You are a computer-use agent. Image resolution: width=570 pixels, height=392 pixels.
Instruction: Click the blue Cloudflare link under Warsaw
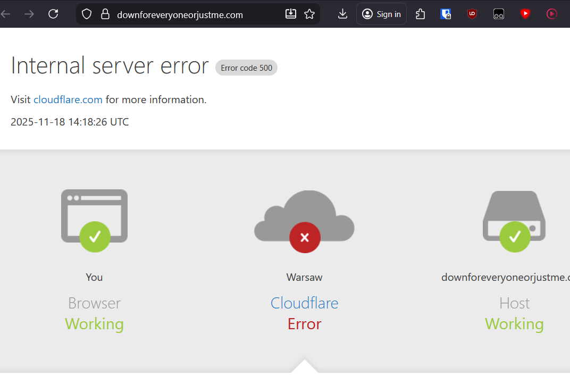(304, 303)
